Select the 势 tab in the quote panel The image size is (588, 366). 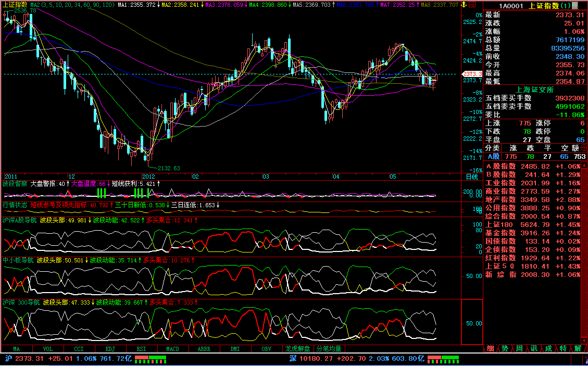[x=505, y=349]
